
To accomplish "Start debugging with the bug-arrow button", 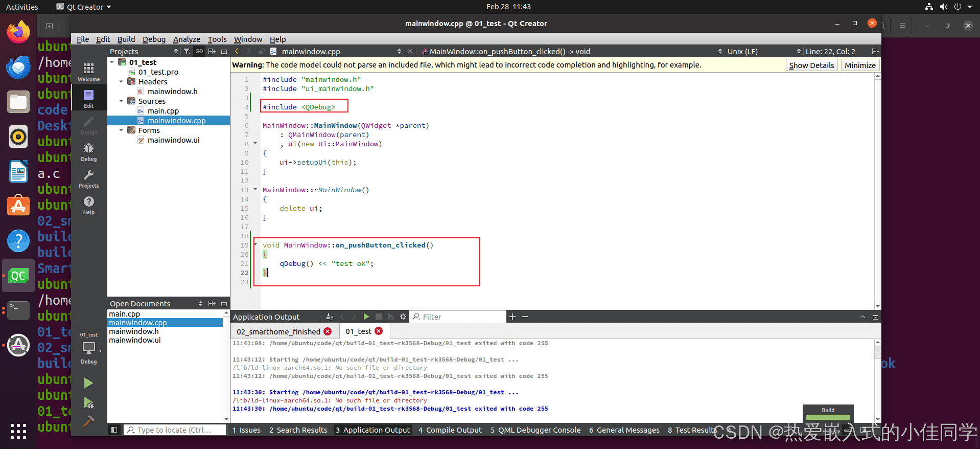I will click(x=88, y=403).
